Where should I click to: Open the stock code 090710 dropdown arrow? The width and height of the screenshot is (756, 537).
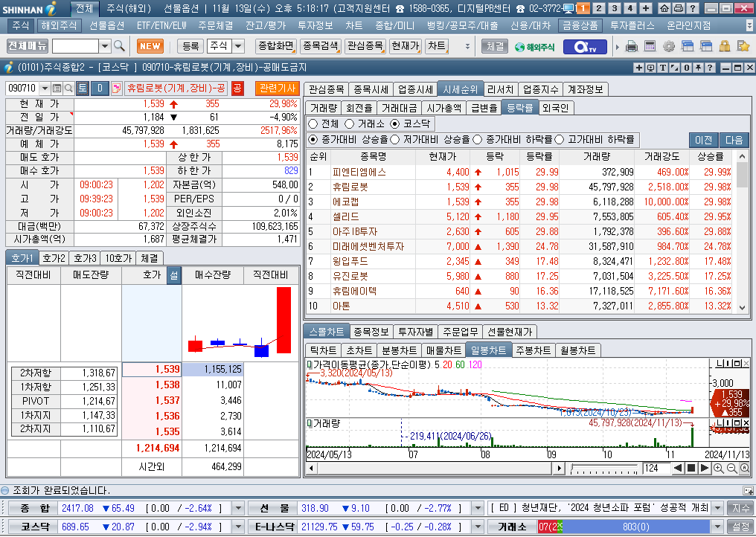coord(45,89)
